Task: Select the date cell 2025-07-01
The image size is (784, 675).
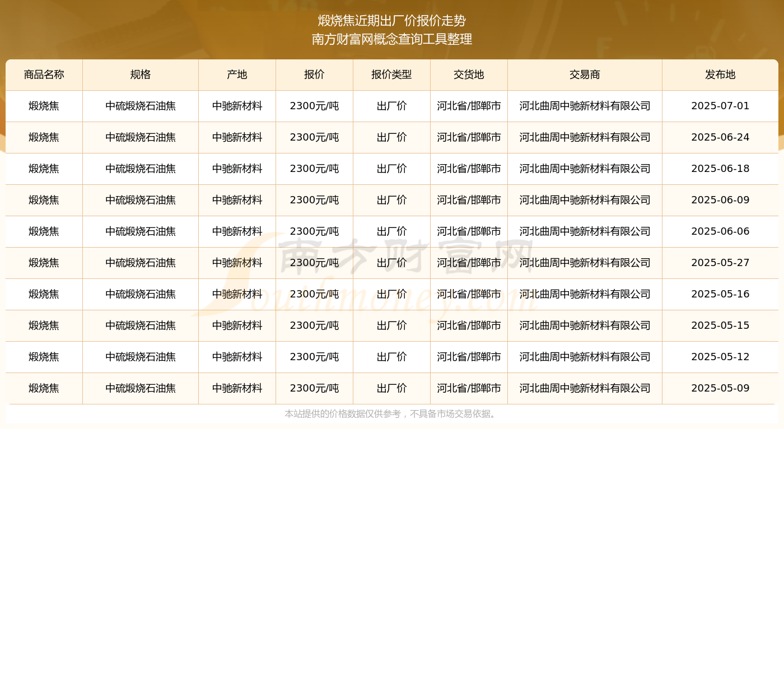Action: tap(721, 106)
